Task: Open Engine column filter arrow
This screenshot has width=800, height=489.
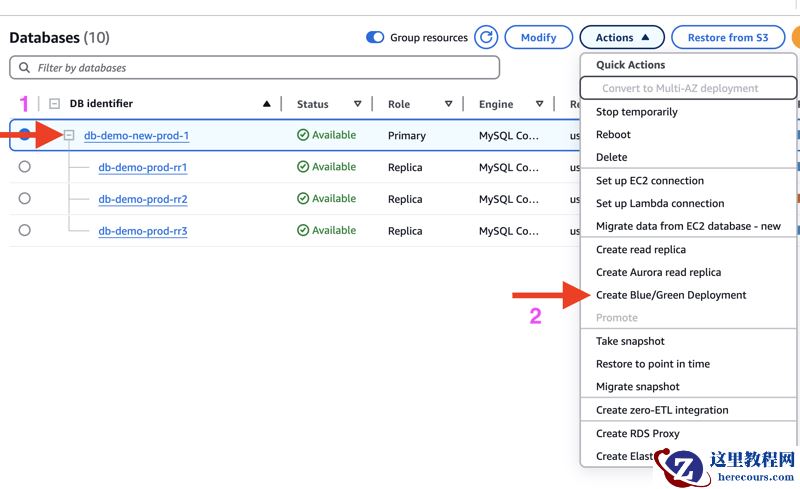Action: pyautogui.click(x=539, y=104)
